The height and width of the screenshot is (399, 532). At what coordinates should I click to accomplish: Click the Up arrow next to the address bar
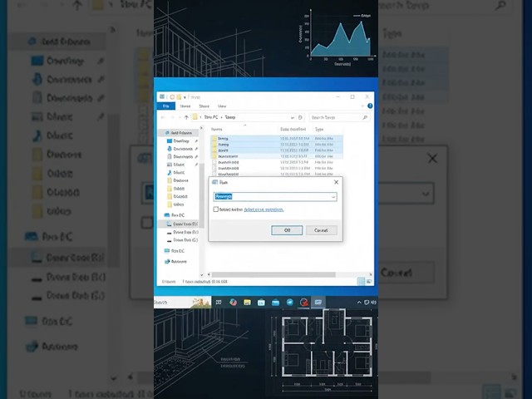coord(186,117)
